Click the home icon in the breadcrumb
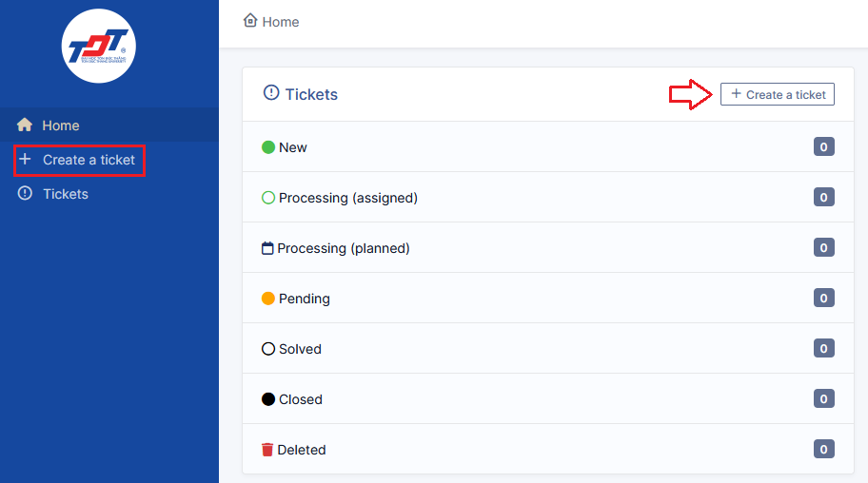 250,21
